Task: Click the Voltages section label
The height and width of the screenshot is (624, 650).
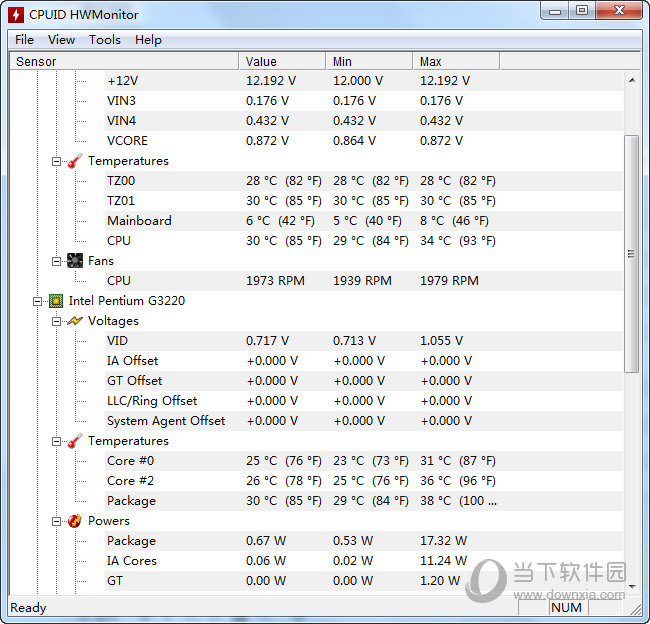Action: [x=113, y=321]
